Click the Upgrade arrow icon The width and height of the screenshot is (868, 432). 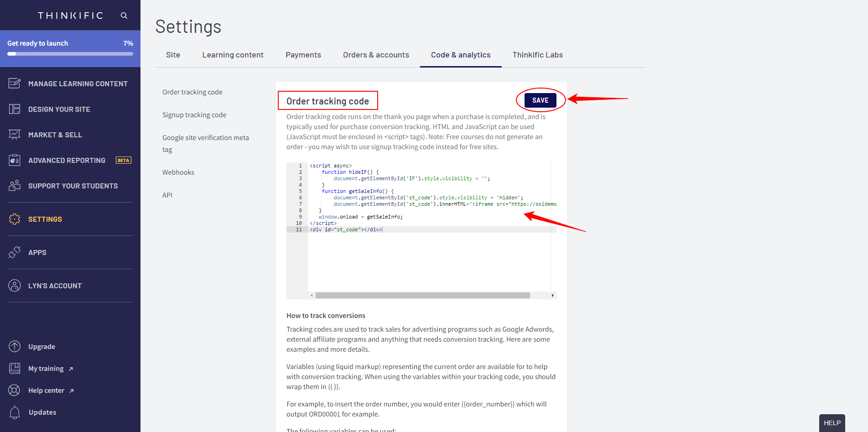(15, 346)
